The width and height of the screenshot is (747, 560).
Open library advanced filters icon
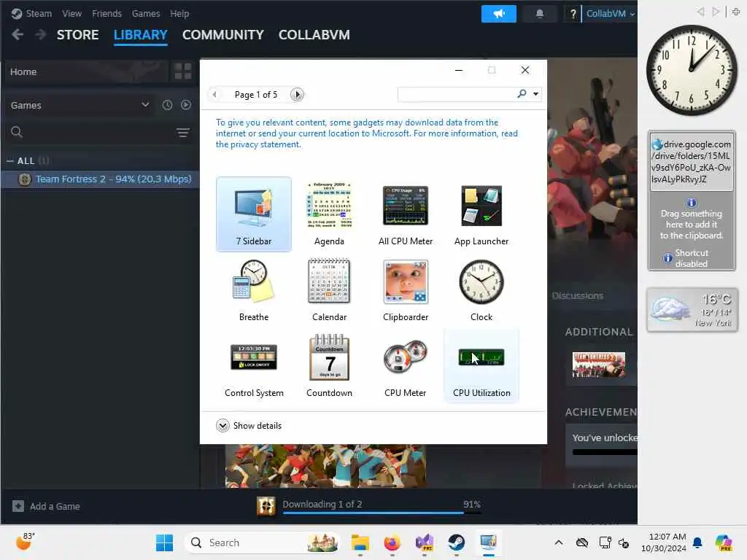tap(183, 133)
